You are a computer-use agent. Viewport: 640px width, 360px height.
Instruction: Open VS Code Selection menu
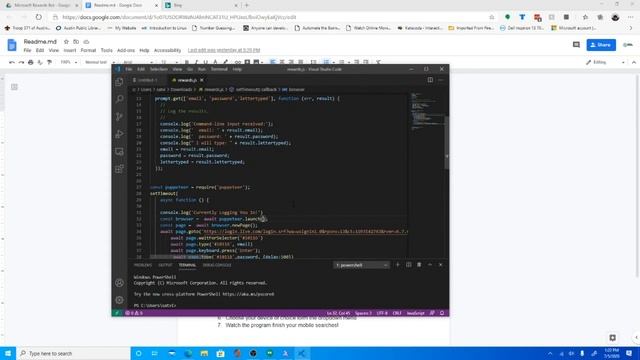tap(159, 69)
